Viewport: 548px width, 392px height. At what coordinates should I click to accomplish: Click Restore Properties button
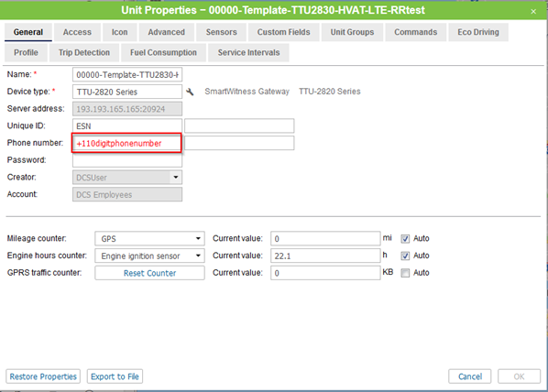[x=43, y=376]
